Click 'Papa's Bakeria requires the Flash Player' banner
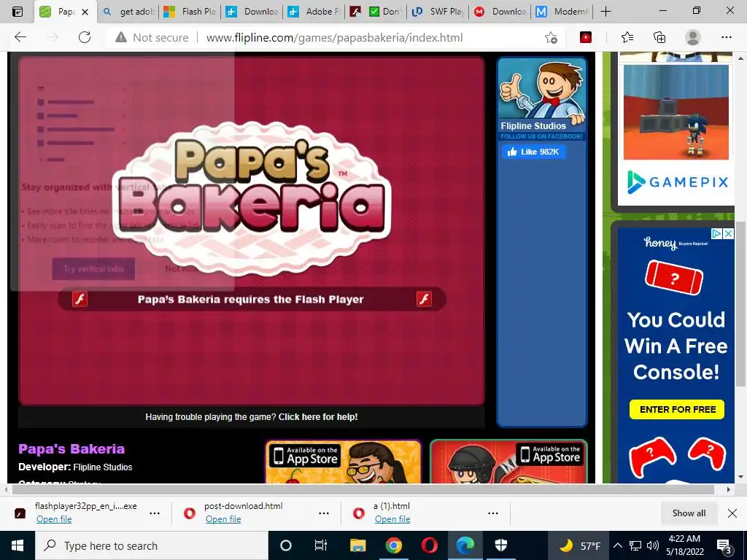Viewport: 747px width, 560px height. (252, 299)
